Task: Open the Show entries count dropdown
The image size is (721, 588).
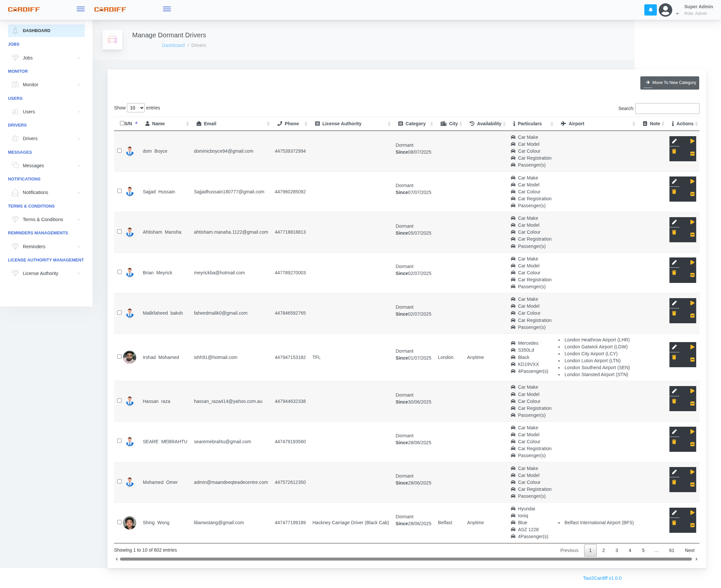Action: tap(136, 108)
